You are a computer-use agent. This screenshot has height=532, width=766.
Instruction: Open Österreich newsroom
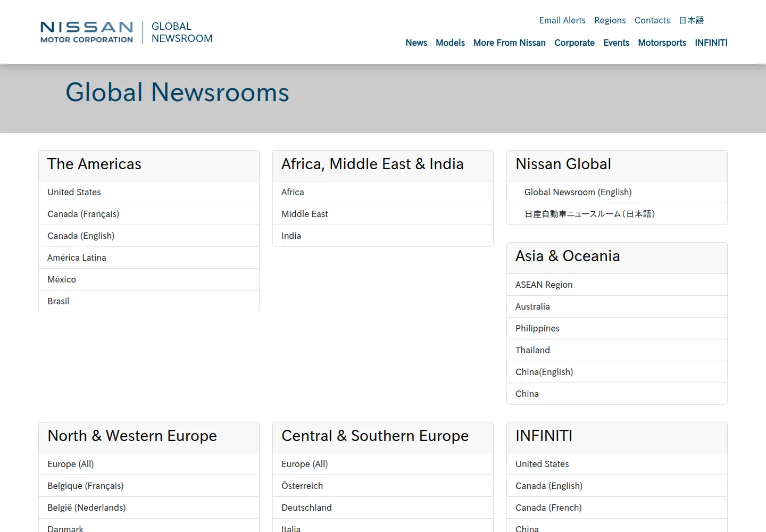coord(383,486)
